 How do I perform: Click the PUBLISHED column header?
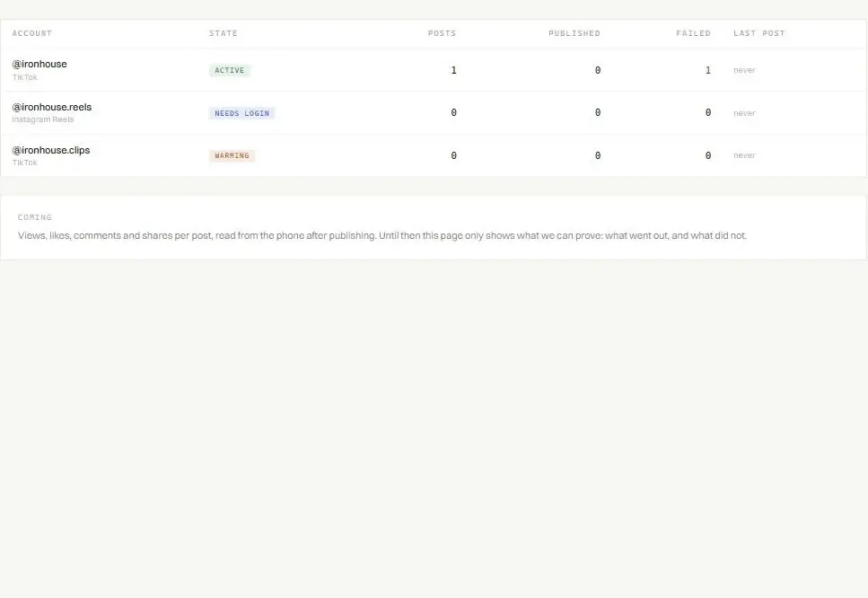[x=574, y=33]
